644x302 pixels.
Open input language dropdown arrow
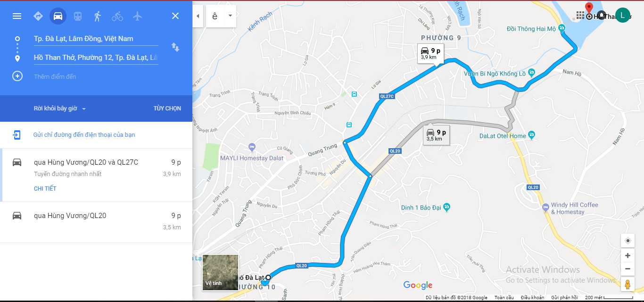pos(230,16)
